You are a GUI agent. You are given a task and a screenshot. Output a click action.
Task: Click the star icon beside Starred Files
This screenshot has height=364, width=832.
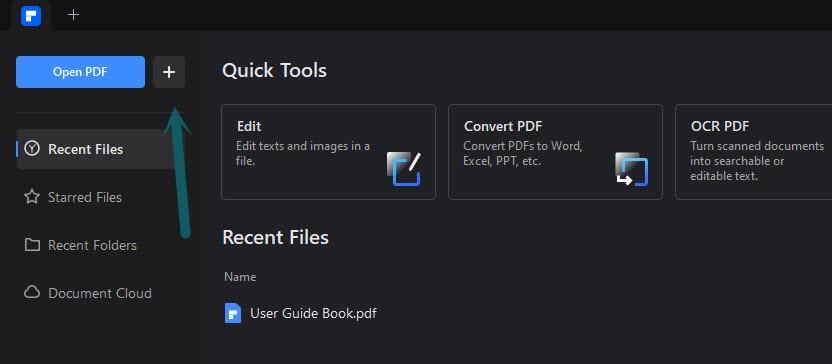32,197
